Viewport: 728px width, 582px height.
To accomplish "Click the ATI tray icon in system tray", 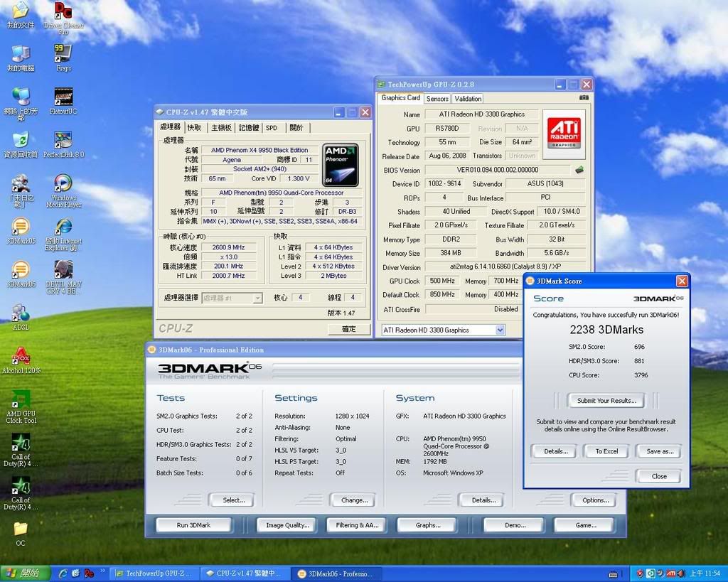I will coord(671,573).
